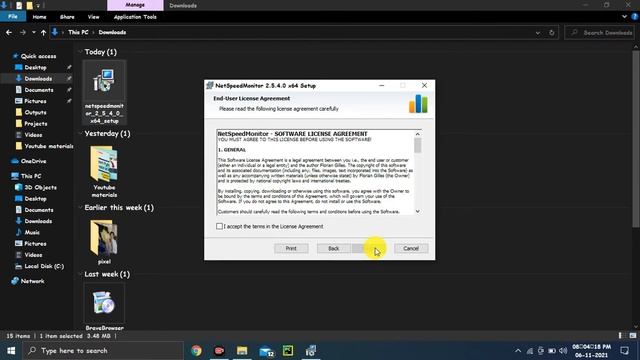Click the taskbar search box
The width and height of the screenshot is (640, 360).
coord(103,351)
